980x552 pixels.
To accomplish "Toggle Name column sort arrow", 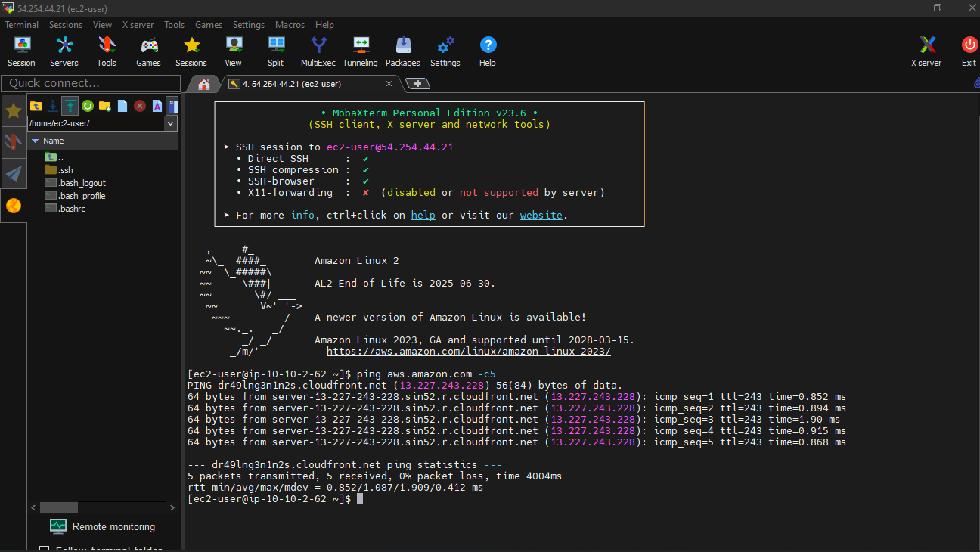I will 35,141.
